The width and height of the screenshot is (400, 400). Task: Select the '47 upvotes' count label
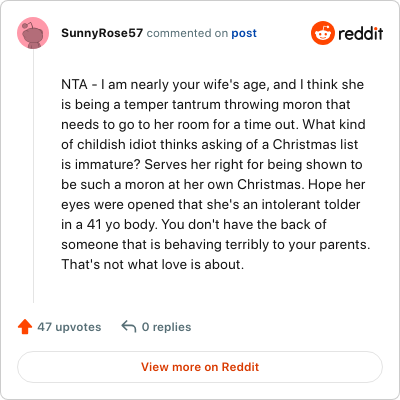pos(69,327)
